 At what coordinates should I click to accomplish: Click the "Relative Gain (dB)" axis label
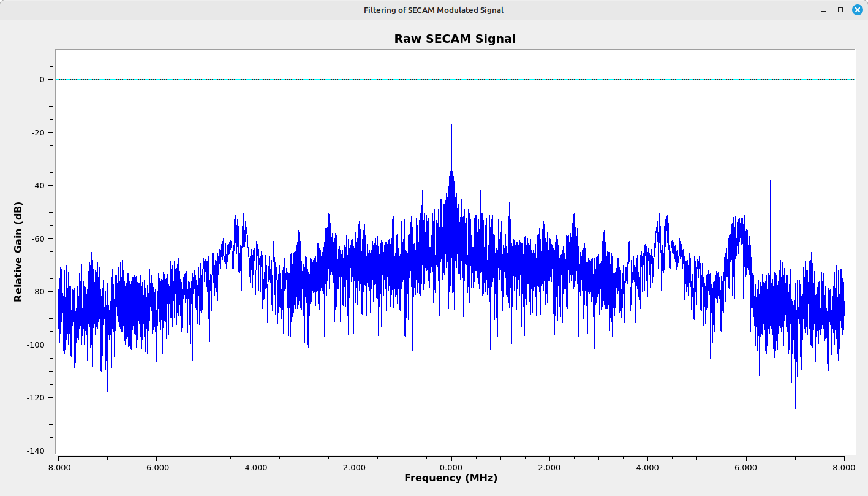click(x=18, y=251)
